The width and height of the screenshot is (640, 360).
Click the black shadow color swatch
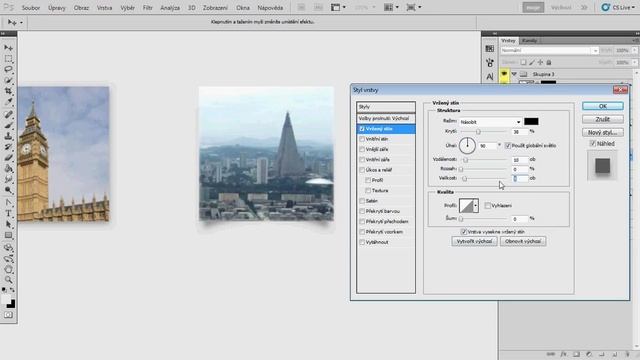tap(531, 122)
